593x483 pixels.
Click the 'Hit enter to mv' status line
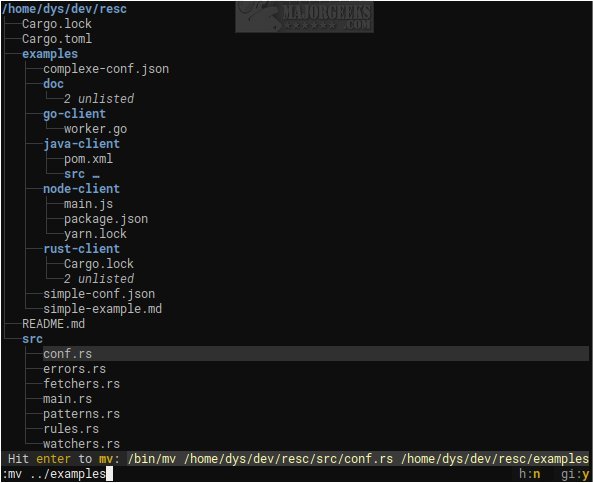[x=296, y=459]
